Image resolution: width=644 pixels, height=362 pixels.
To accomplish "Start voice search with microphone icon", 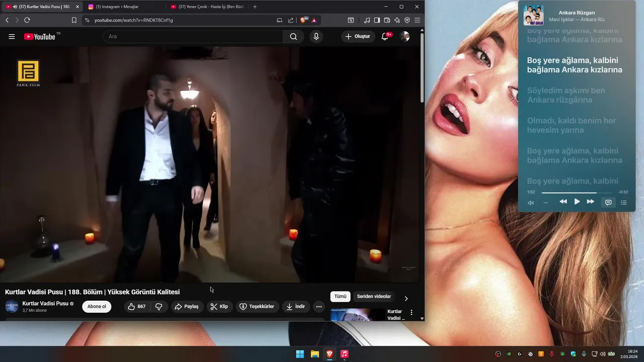I will point(316,36).
